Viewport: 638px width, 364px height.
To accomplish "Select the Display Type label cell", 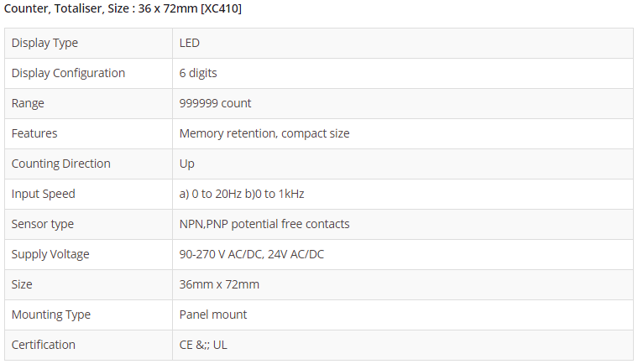I will tap(44, 43).
